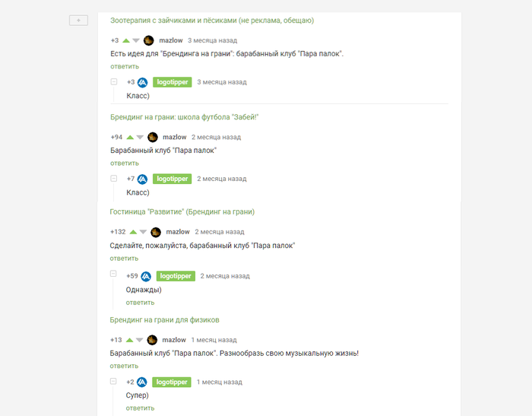Open post "Гостиница Развитие (Брендинг на грани)"

(182, 211)
